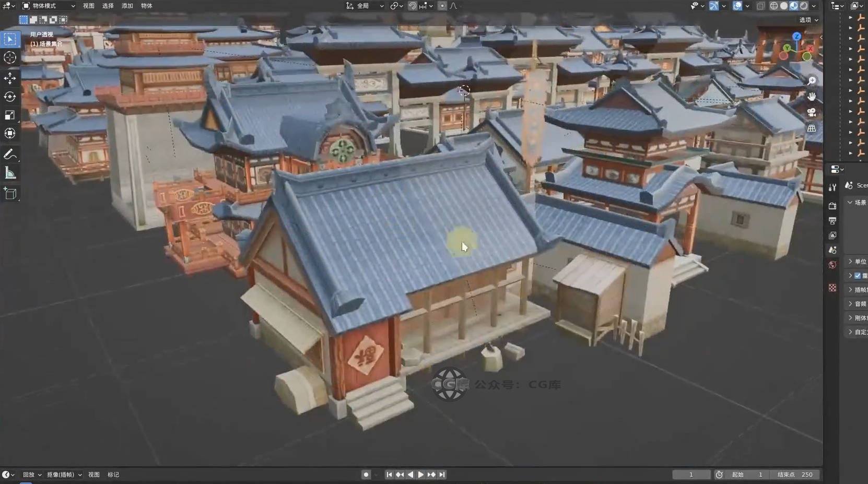
Task: Toggle viewport overlays display
Action: point(737,6)
